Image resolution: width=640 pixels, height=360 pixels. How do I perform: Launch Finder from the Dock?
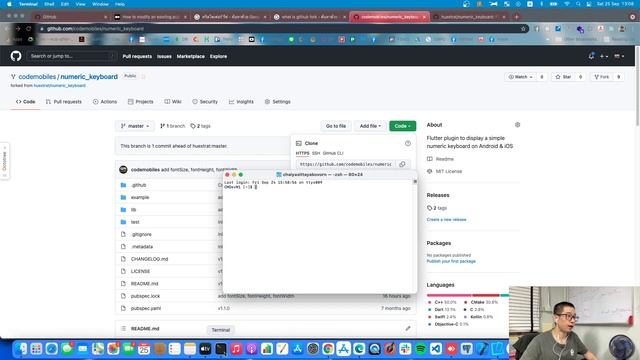(21, 349)
